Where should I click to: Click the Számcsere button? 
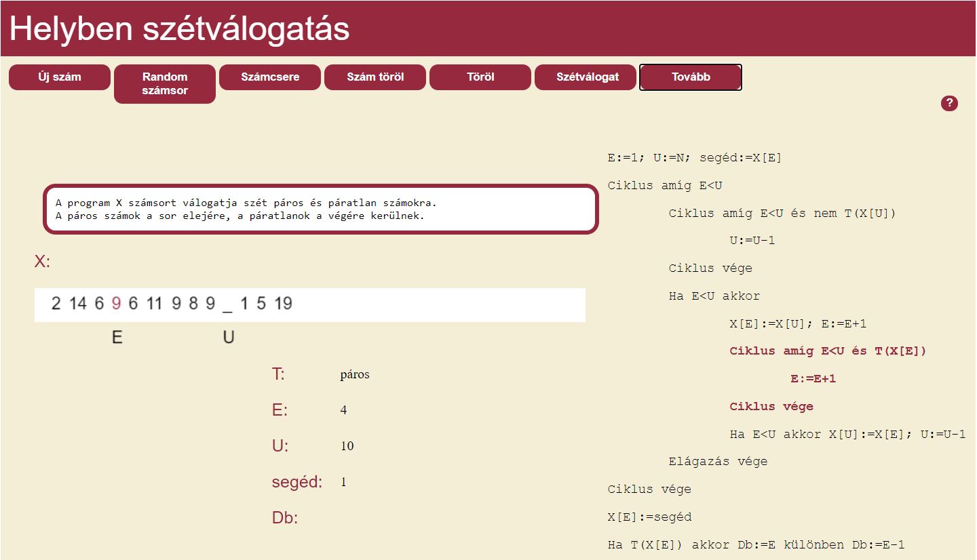(x=270, y=77)
